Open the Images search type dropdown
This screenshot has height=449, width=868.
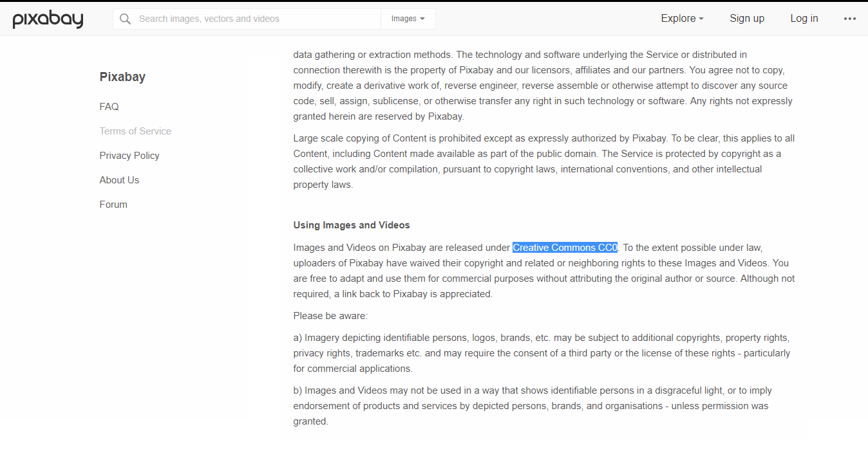408,19
